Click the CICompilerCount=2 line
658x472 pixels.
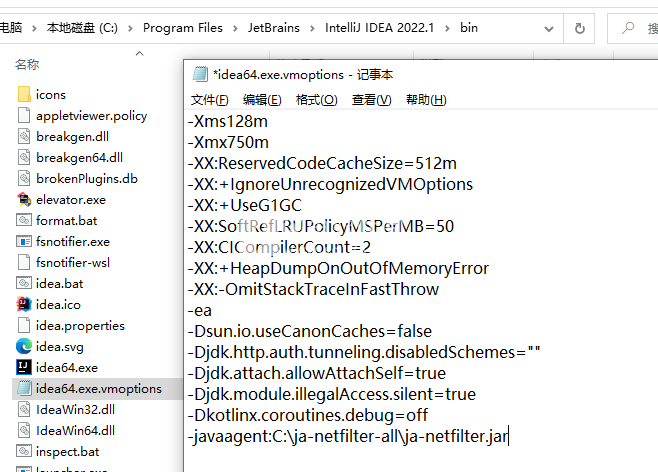(279, 247)
